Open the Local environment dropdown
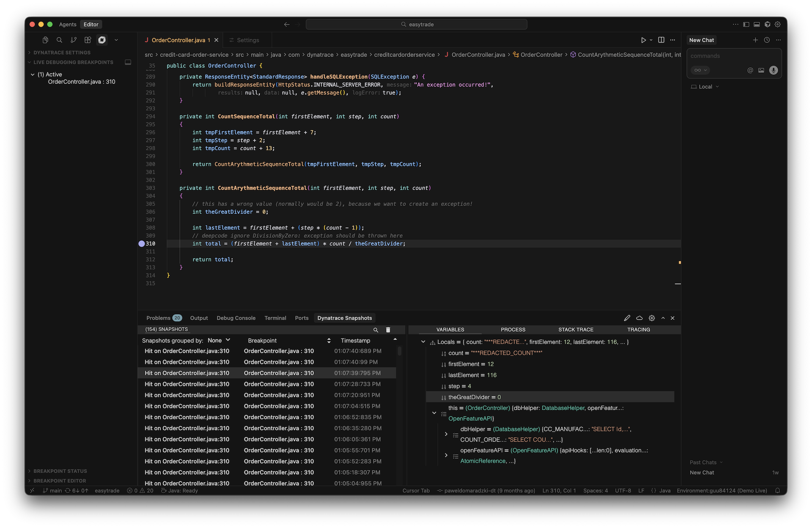This screenshot has height=528, width=812. click(x=705, y=86)
